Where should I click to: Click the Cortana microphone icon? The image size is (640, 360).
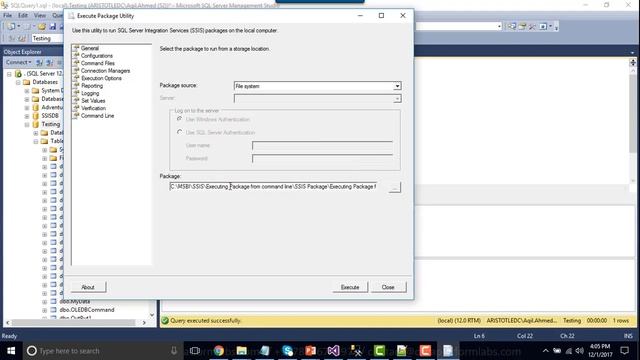click(174, 351)
